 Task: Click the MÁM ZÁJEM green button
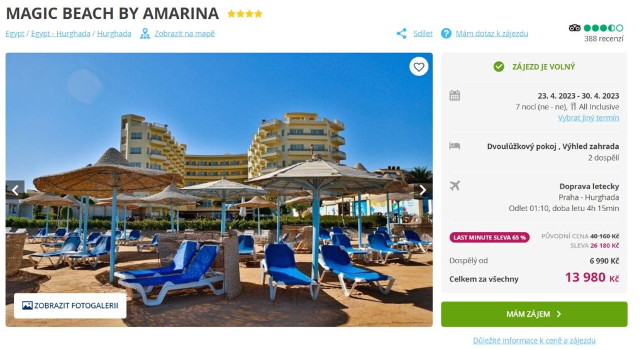pos(534,314)
